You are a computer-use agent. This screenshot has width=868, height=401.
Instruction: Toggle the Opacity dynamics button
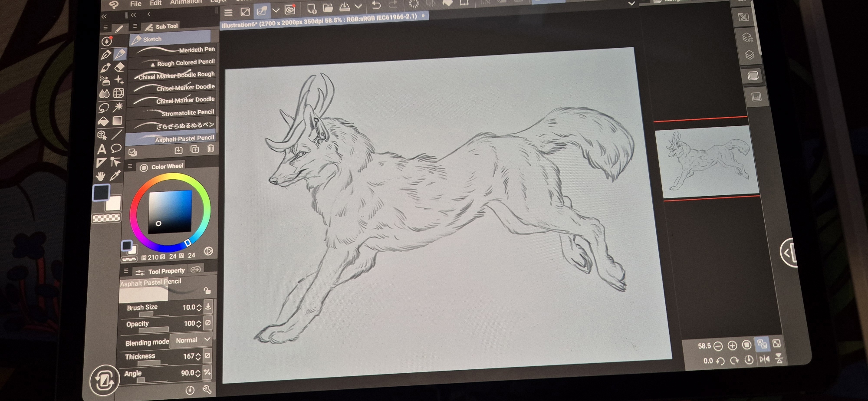click(x=208, y=323)
